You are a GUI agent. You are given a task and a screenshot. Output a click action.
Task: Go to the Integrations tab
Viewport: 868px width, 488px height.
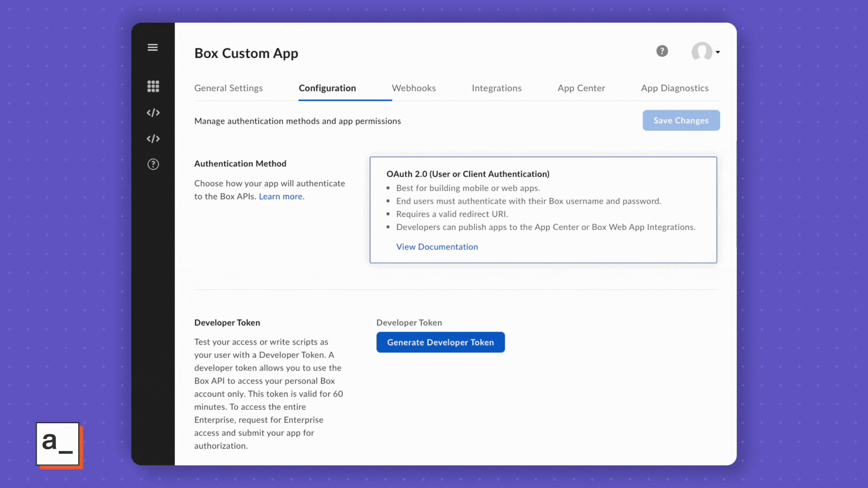(496, 88)
